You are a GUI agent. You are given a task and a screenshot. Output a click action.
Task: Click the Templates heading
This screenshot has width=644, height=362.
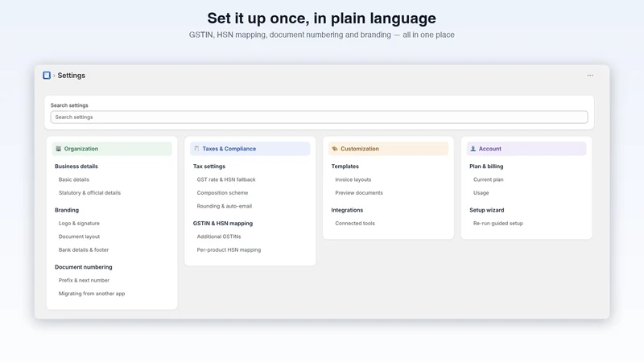pyautogui.click(x=345, y=167)
